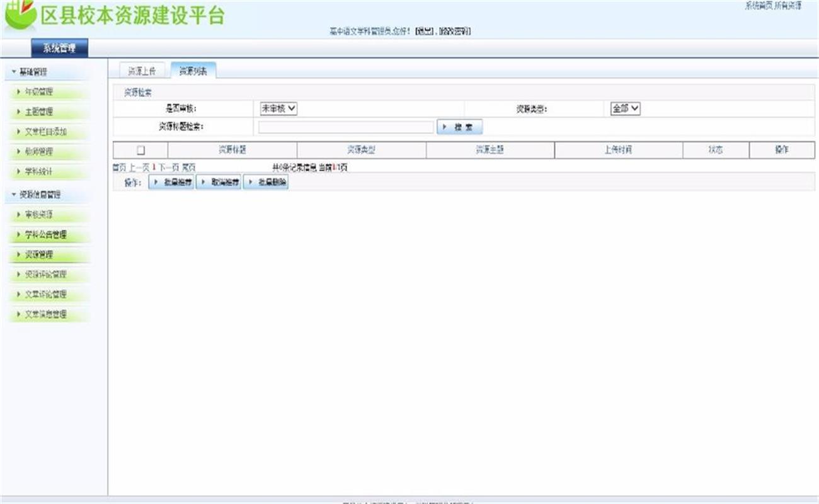Screen dimensions: 819x504
Task: Click the 批量推荐 button
Action: click(171, 183)
